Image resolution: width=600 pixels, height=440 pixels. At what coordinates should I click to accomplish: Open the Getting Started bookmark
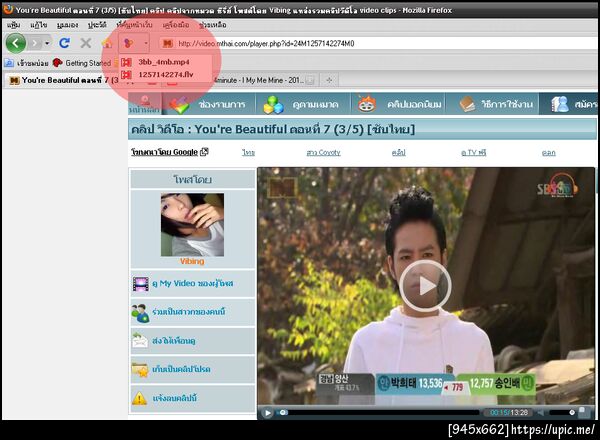[82, 63]
